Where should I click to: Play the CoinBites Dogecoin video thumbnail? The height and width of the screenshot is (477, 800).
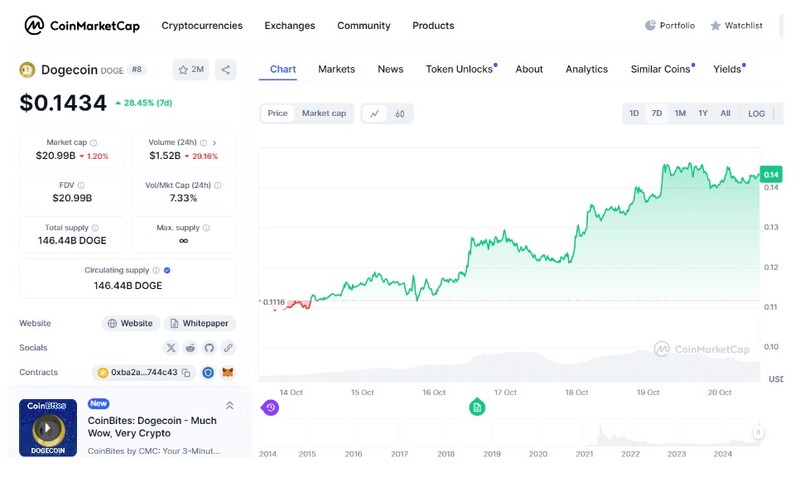click(48, 428)
